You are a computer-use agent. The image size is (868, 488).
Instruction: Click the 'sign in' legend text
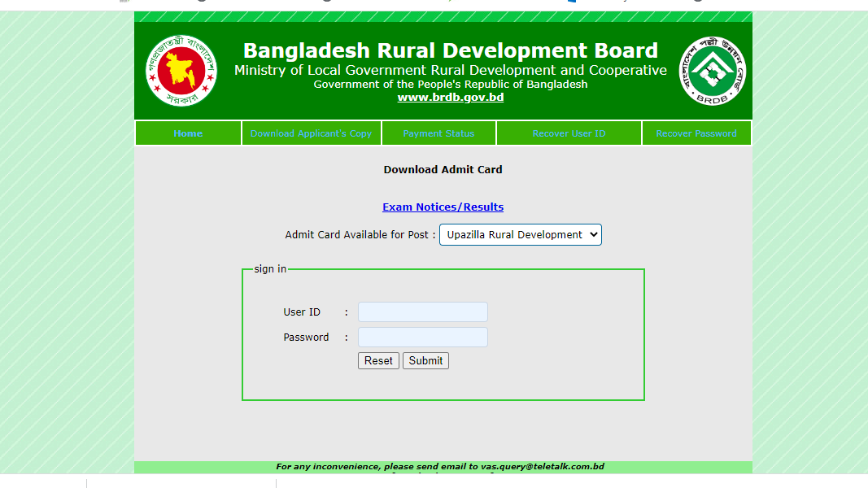click(x=270, y=269)
